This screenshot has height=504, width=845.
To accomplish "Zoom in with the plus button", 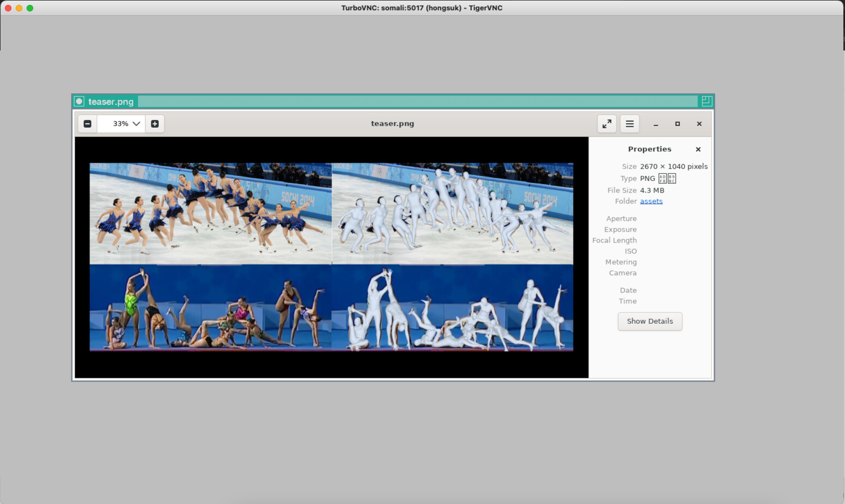I will coord(155,124).
